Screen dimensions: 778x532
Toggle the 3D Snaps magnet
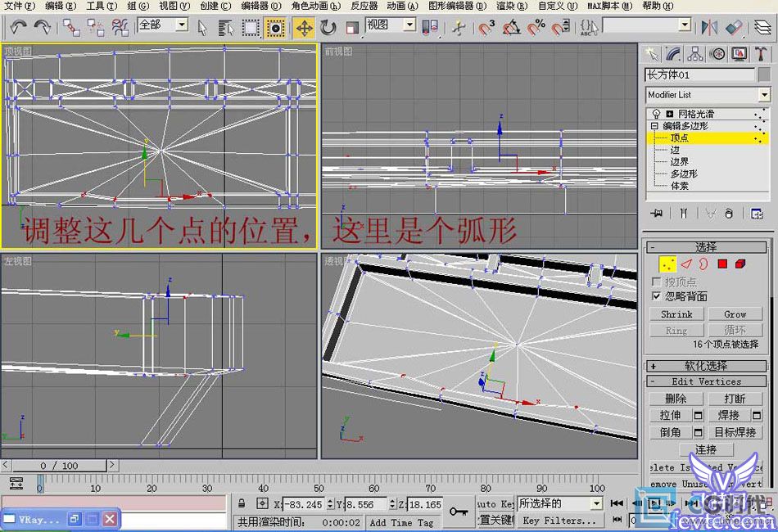486,27
